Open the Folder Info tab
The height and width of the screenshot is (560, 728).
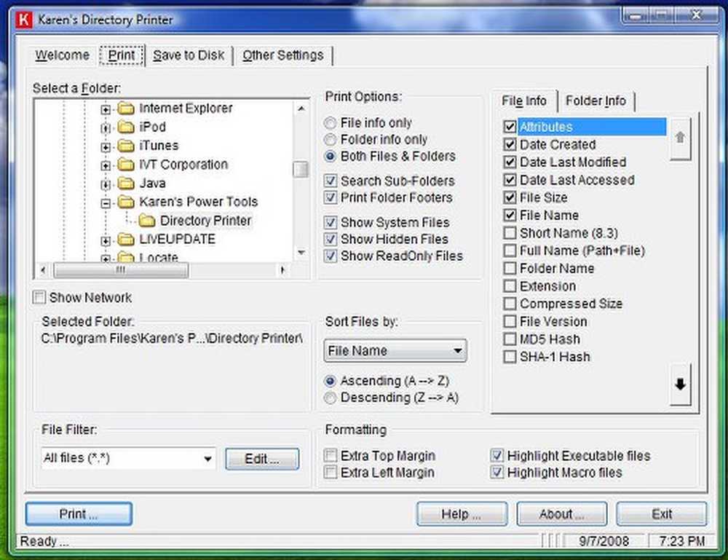[x=596, y=100]
